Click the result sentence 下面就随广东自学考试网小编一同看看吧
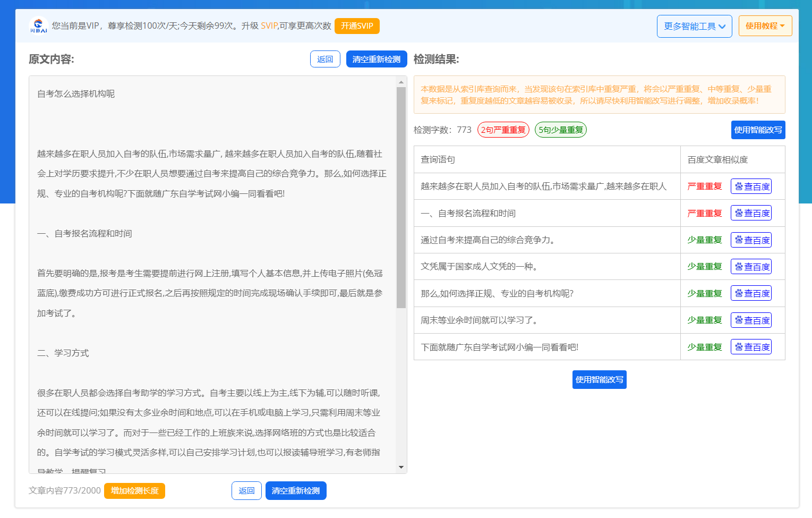The width and height of the screenshot is (812, 518). point(500,347)
